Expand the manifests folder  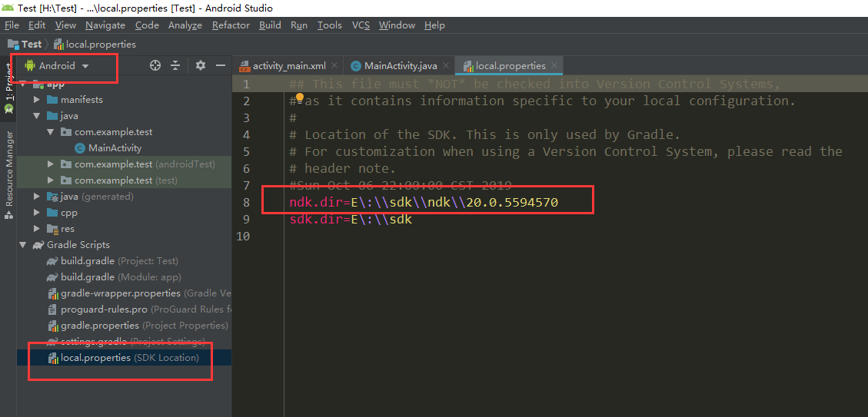(x=37, y=100)
